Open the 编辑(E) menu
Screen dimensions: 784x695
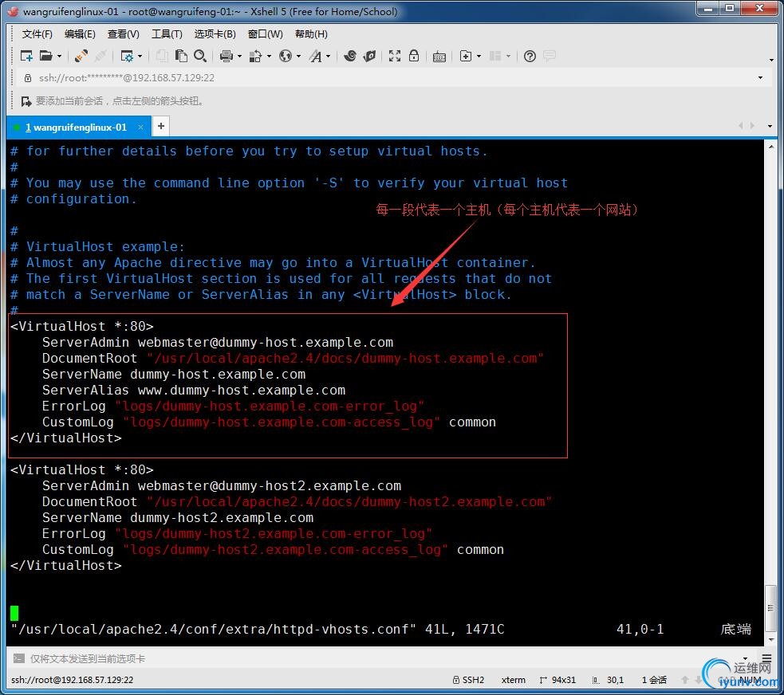[80, 34]
